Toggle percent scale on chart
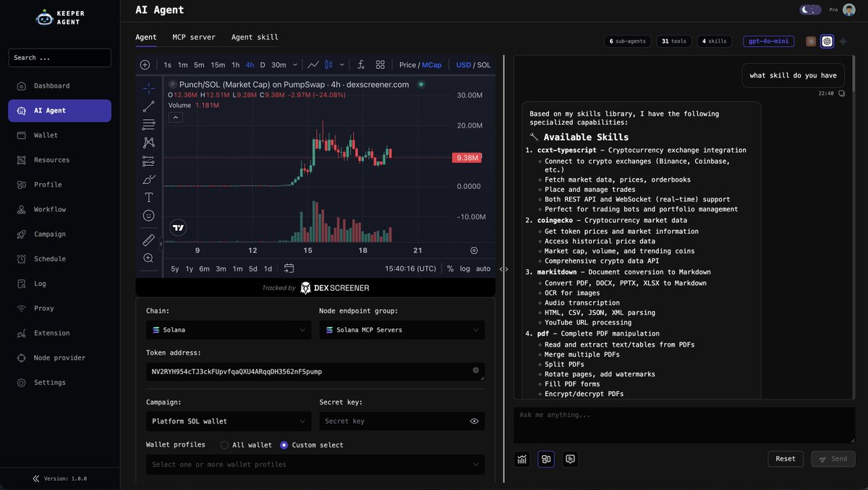The width and height of the screenshot is (868, 490). [450, 269]
